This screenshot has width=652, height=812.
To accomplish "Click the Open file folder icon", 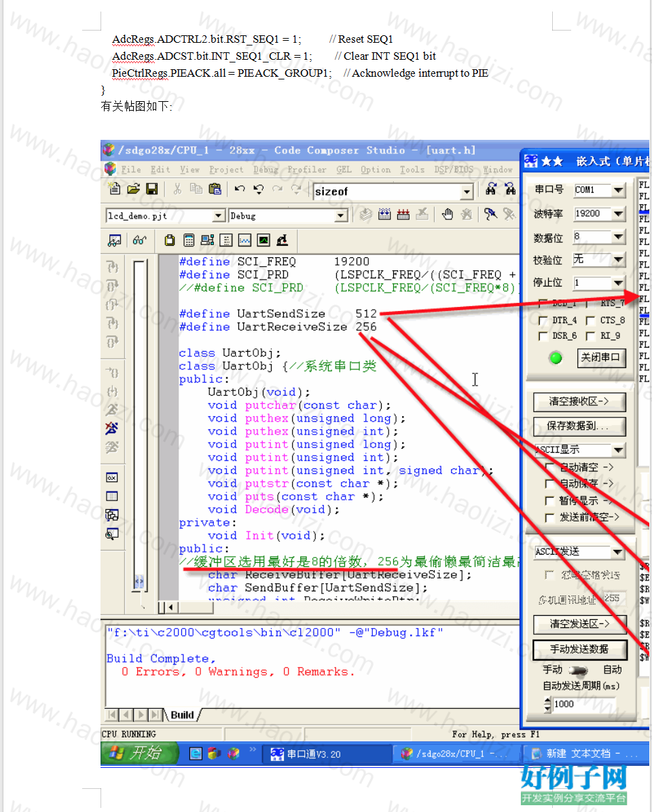I will [133, 189].
